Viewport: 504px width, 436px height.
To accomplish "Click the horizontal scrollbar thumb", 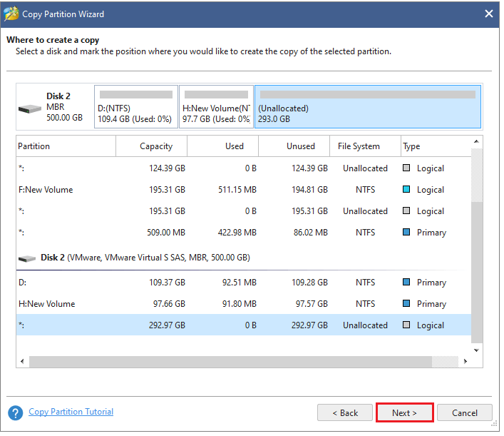I will 230,361.
